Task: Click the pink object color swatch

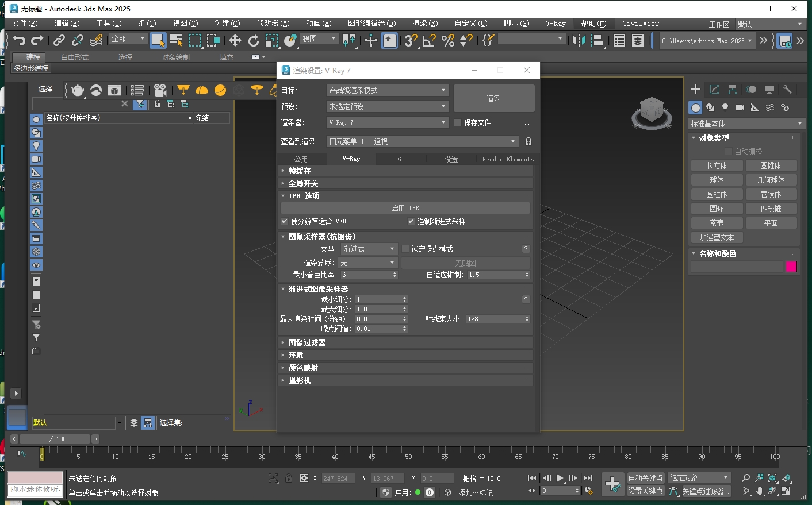Action: (x=791, y=267)
